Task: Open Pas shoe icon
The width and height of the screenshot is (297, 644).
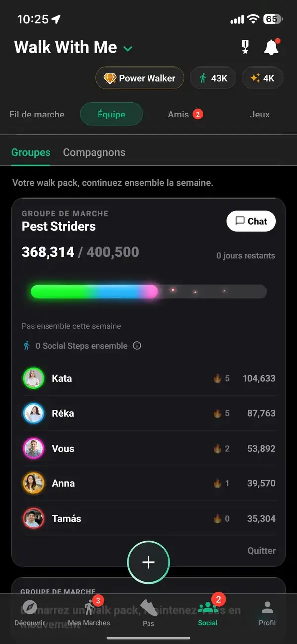Action: tap(148, 607)
